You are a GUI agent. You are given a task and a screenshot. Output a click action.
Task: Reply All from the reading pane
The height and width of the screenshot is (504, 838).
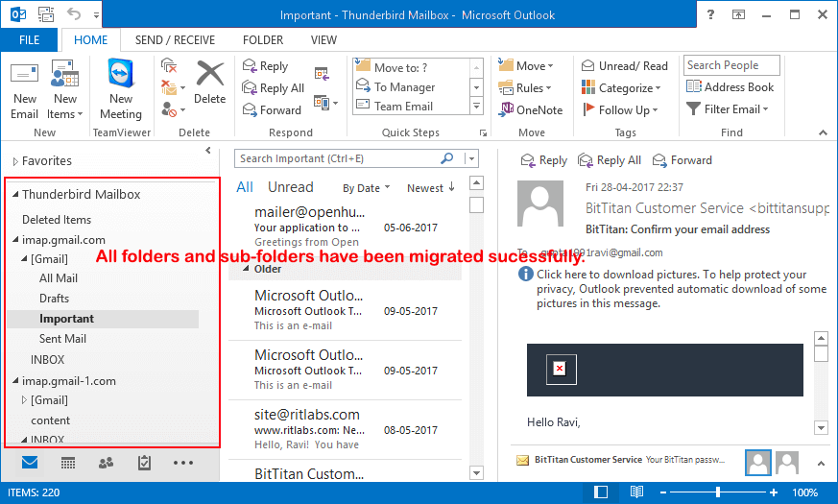click(610, 159)
